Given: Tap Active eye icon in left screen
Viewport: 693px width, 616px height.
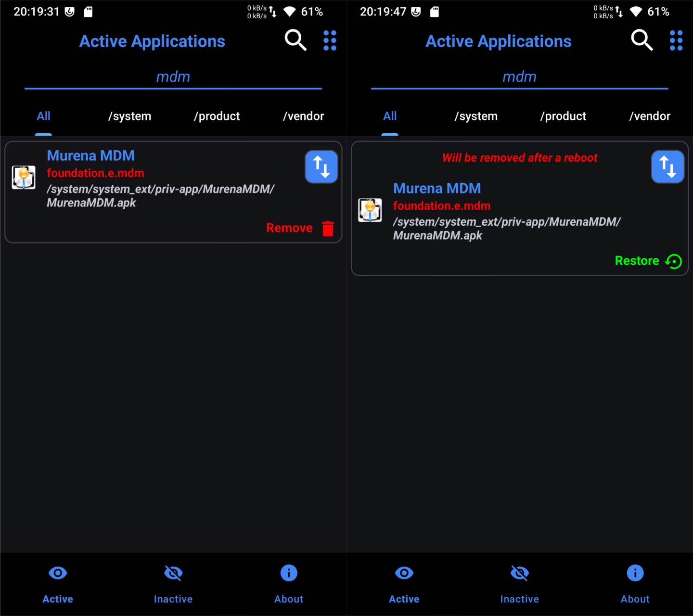Looking at the screenshot, I should [58, 573].
